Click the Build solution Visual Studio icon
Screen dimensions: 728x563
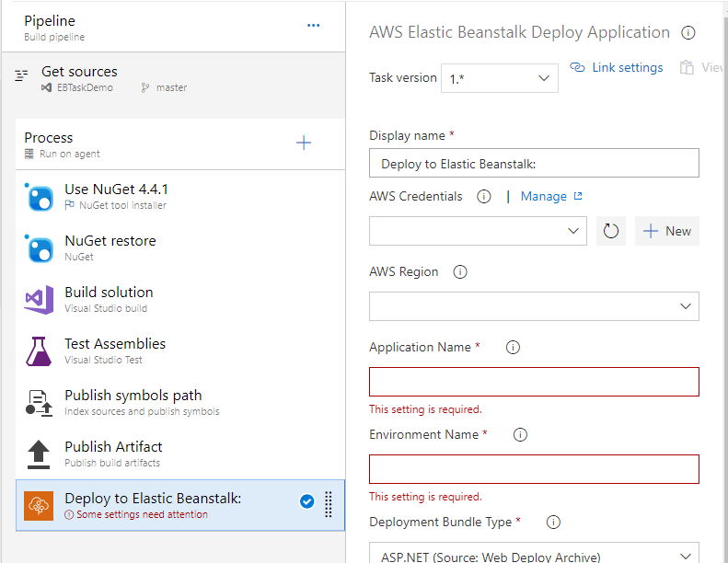(39, 300)
